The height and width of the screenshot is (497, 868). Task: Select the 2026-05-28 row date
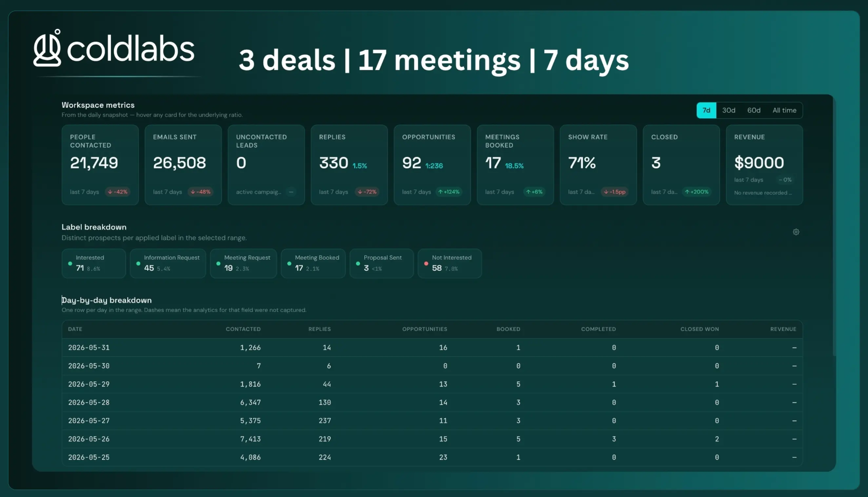click(x=89, y=403)
